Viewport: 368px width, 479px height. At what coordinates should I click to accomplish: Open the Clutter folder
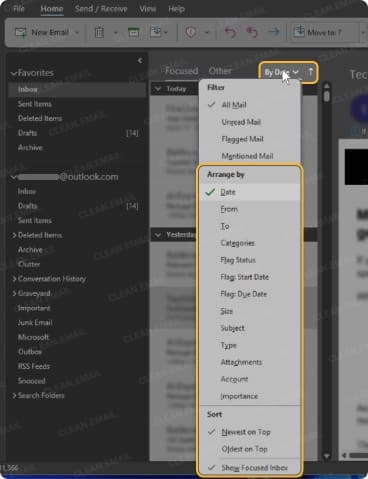[29, 264]
